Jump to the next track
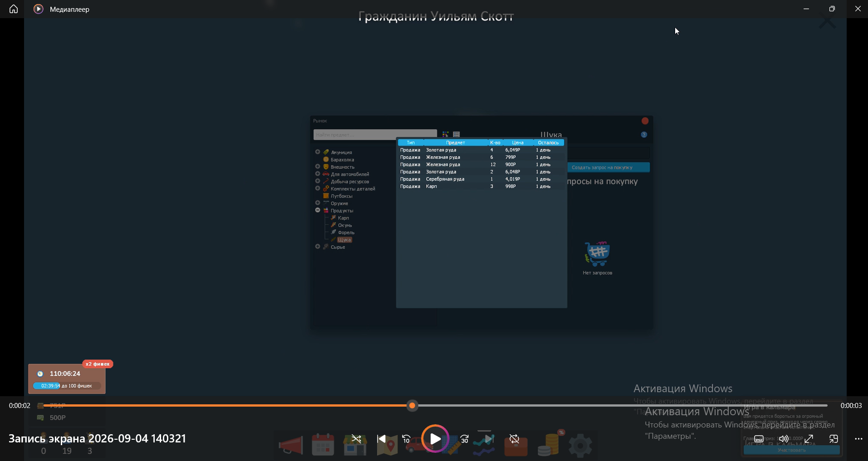 click(x=489, y=439)
